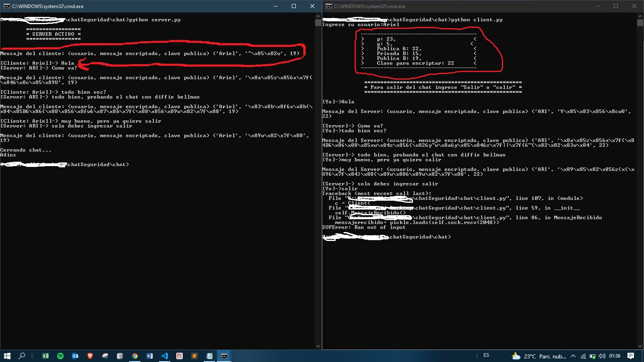The image size is (644, 362).
Task: Open the weather widget showing 23°C
Action: point(539,356)
